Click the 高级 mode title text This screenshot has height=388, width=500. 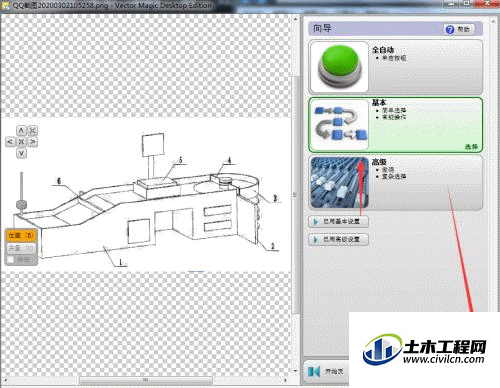pos(379,162)
